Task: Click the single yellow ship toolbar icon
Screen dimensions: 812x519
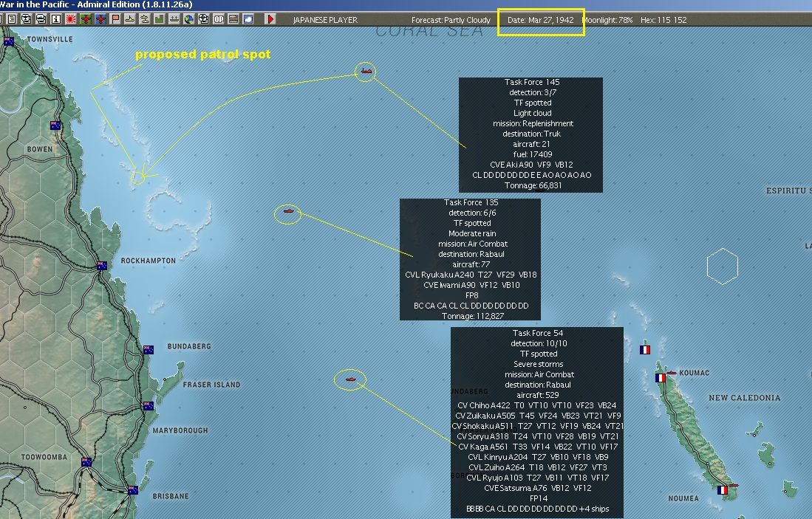Action: (130, 19)
